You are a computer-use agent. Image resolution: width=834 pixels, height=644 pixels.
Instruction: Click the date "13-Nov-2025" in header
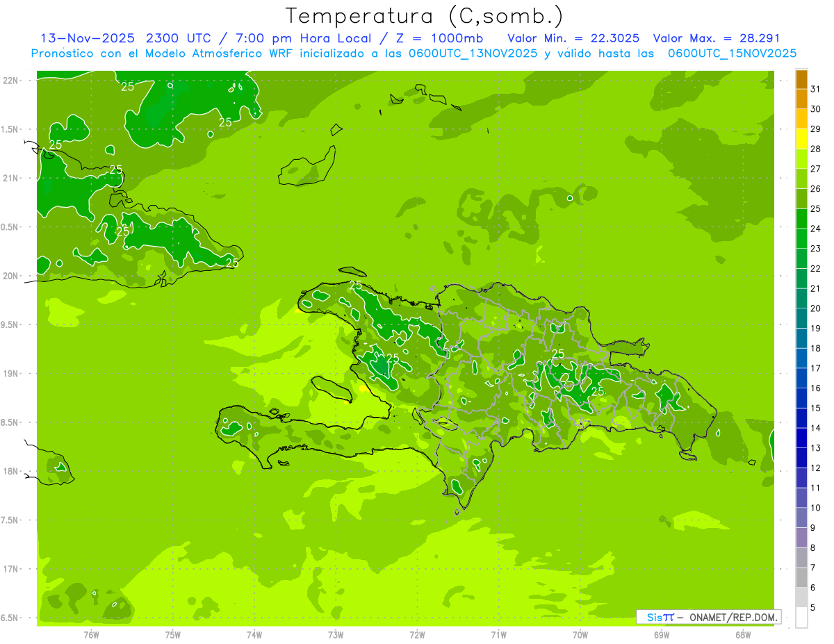point(88,38)
